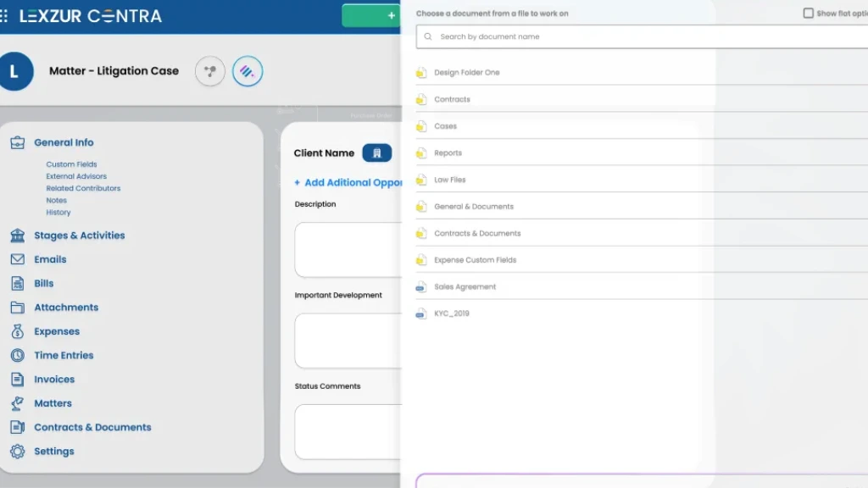Click the Emails envelope icon
Screen dimensions: 868x488
18,259
